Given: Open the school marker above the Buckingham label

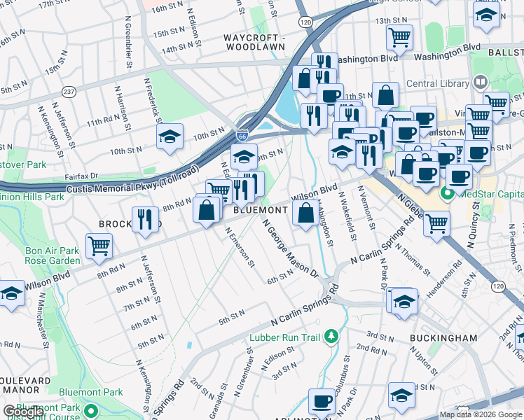Looking at the screenshot, I should pos(404,302).
